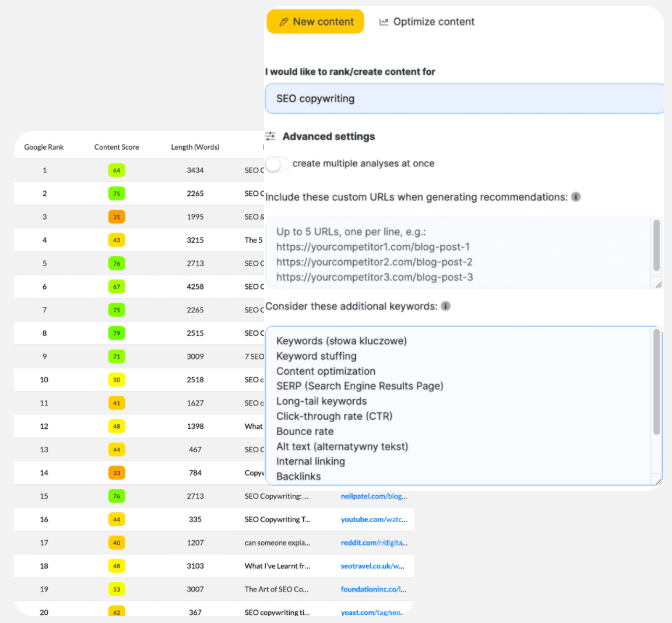
Task: Click info icon beside custom URLs label
Action: point(576,198)
